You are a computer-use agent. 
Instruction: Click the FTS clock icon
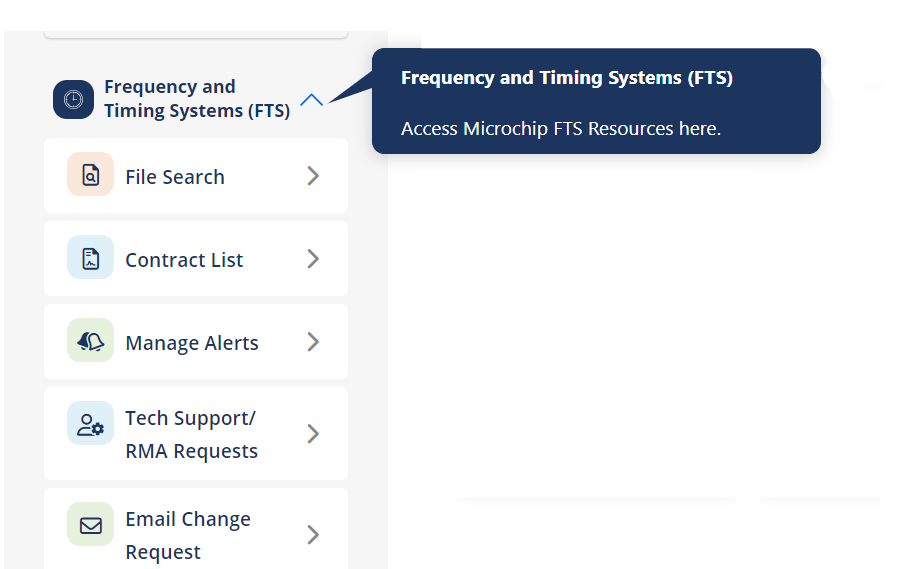(x=73, y=99)
